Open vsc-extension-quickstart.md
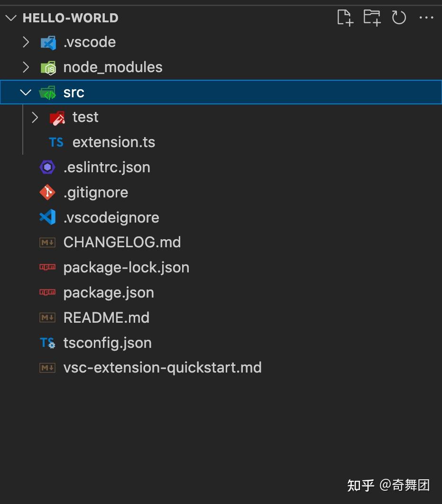This screenshot has height=504, width=442. click(163, 367)
